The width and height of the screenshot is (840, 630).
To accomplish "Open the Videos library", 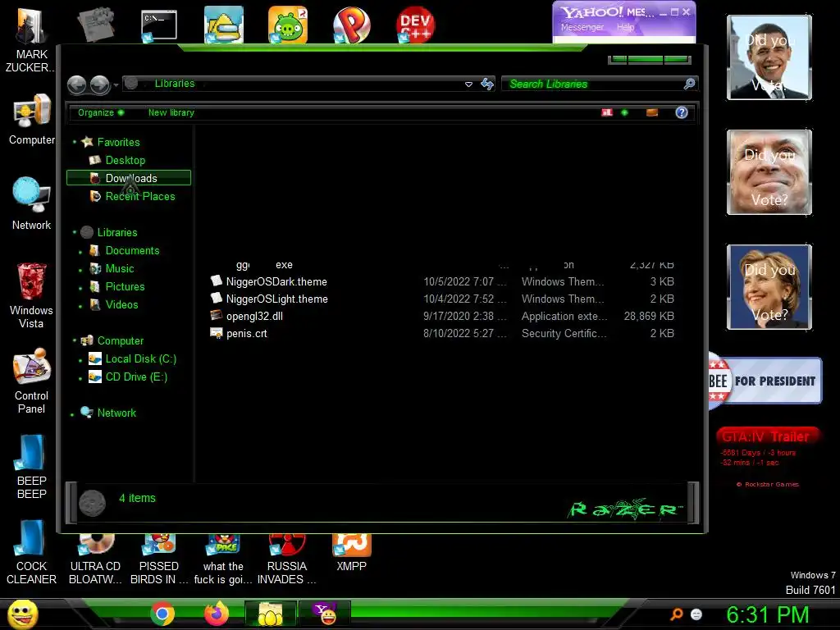I will pos(121,305).
